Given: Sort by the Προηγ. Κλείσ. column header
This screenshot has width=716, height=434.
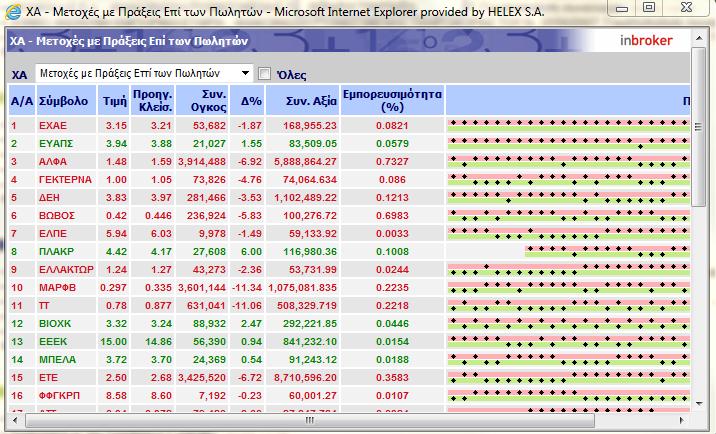Looking at the screenshot, I should (x=153, y=101).
